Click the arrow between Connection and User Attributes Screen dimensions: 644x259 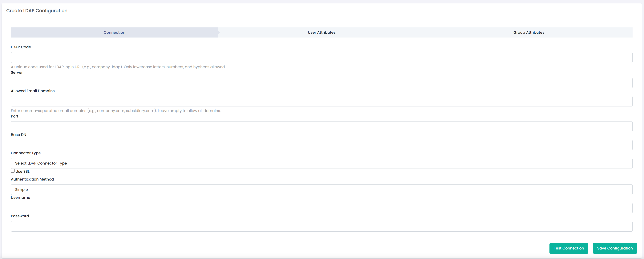pyautogui.click(x=219, y=32)
